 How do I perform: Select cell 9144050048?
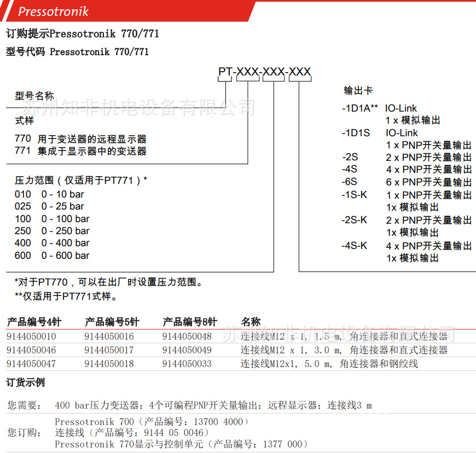pyautogui.click(x=187, y=336)
